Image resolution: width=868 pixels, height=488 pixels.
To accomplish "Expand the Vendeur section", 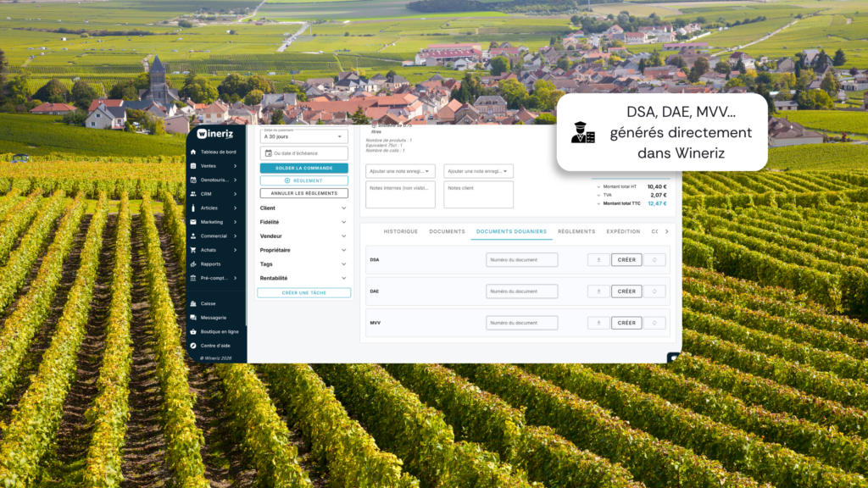I will pos(303,236).
